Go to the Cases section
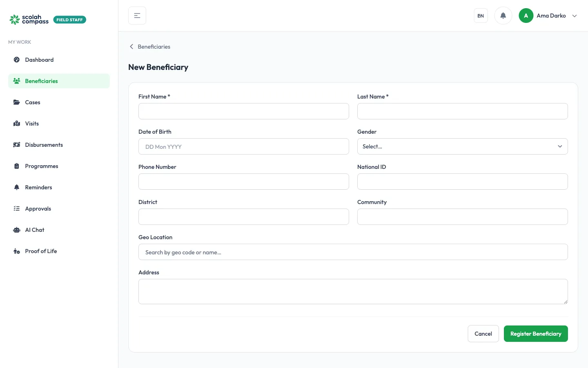Viewport: 588px width, 368px height. point(59,102)
